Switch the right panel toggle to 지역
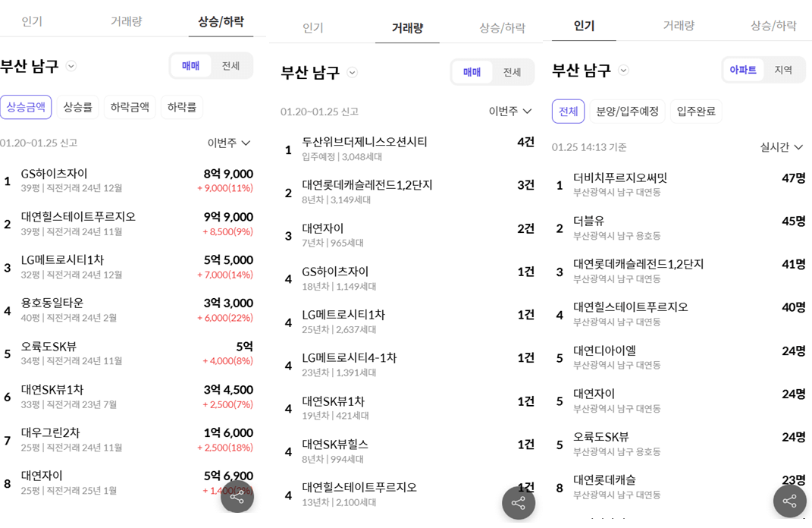Viewport: 812px width, 528px height. [785, 68]
